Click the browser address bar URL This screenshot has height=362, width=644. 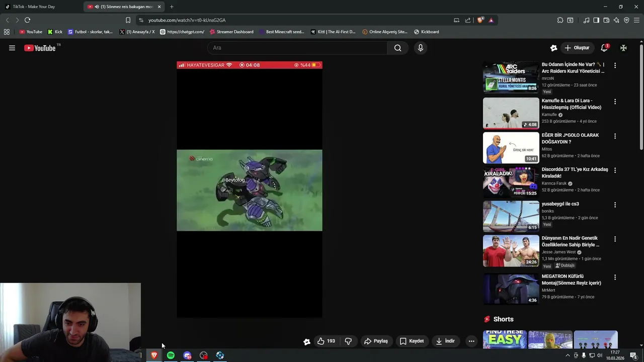coord(187,20)
